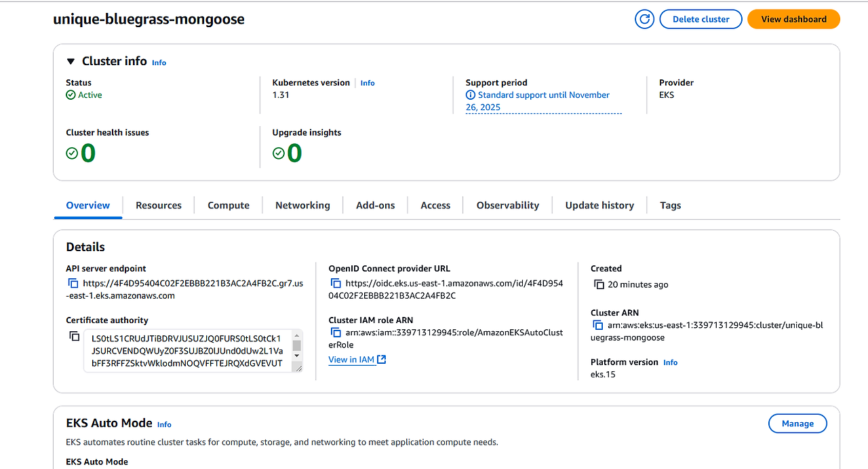The image size is (868, 469).
Task: Click the Cluster health issues check icon
Action: click(72, 153)
